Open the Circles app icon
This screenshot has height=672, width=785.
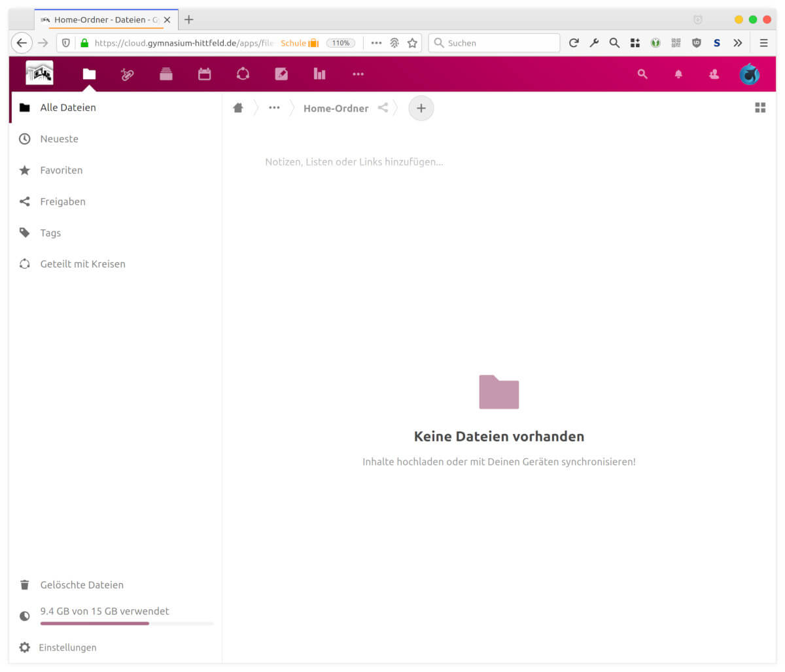click(x=243, y=74)
